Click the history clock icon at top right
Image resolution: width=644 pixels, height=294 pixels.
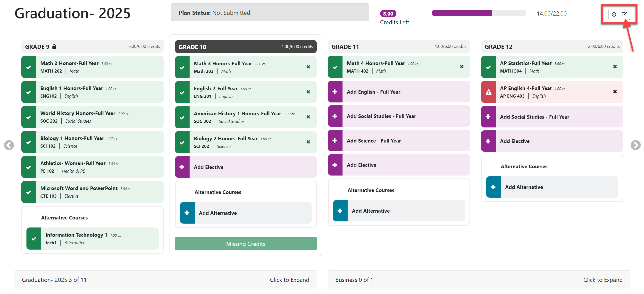(x=613, y=14)
